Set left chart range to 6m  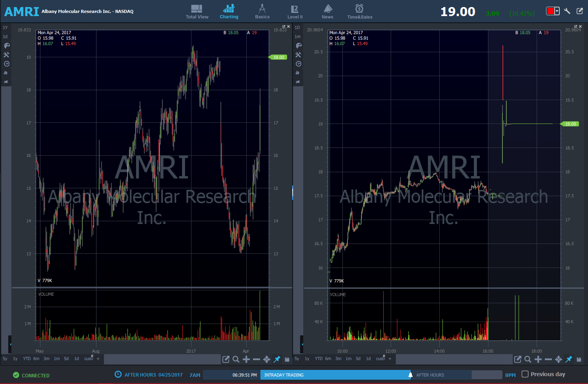coord(36,359)
